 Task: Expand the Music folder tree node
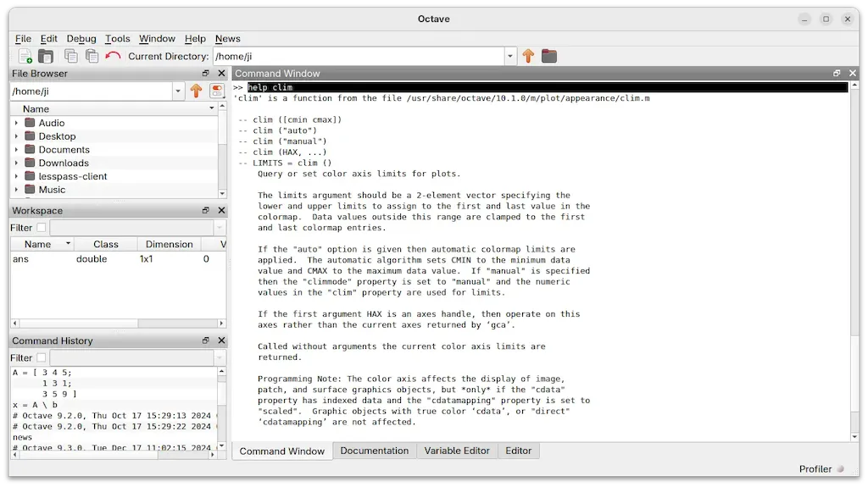(16, 189)
